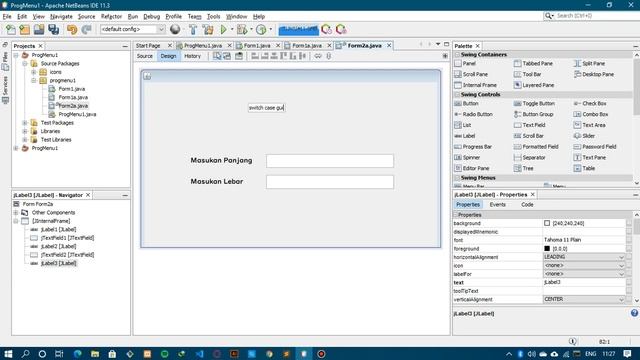Image resolution: width=640 pixels, height=360 pixels.
Task: Collapse the Swing Containers palette section
Action: (x=457, y=55)
